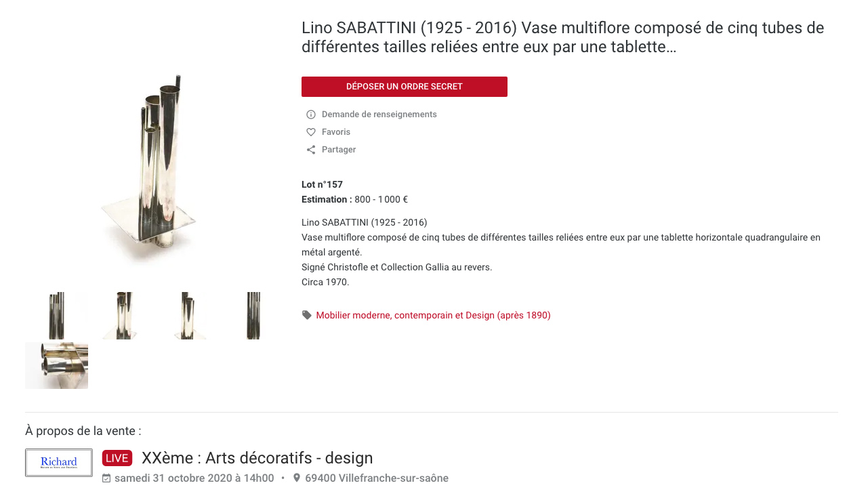
Task: Open the XXème : Arts décoratifs - design sale
Action: coord(257,458)
